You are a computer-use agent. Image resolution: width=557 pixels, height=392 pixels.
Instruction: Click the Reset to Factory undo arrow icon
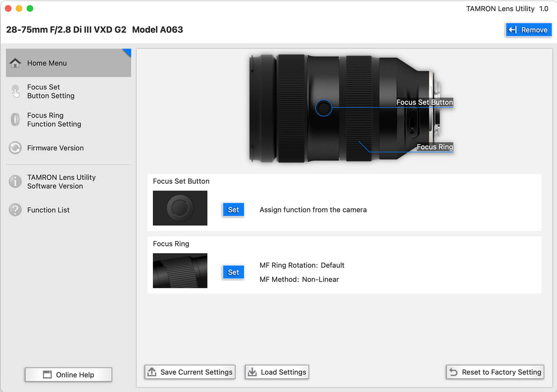click(453, 372)
